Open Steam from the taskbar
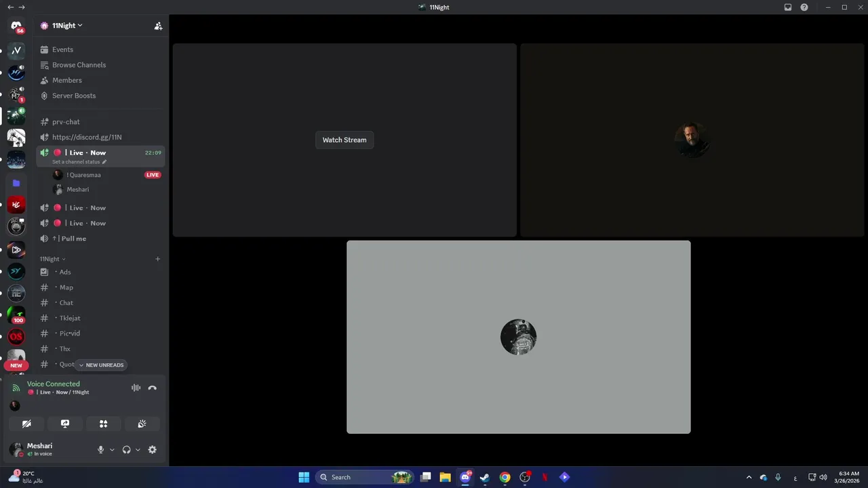868x488 pixels. 485,477
